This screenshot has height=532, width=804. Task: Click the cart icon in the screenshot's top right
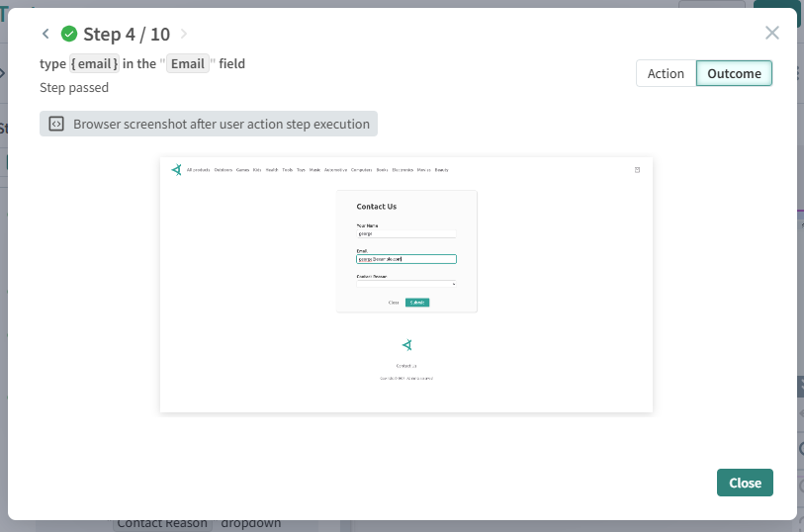click(637, 170)
